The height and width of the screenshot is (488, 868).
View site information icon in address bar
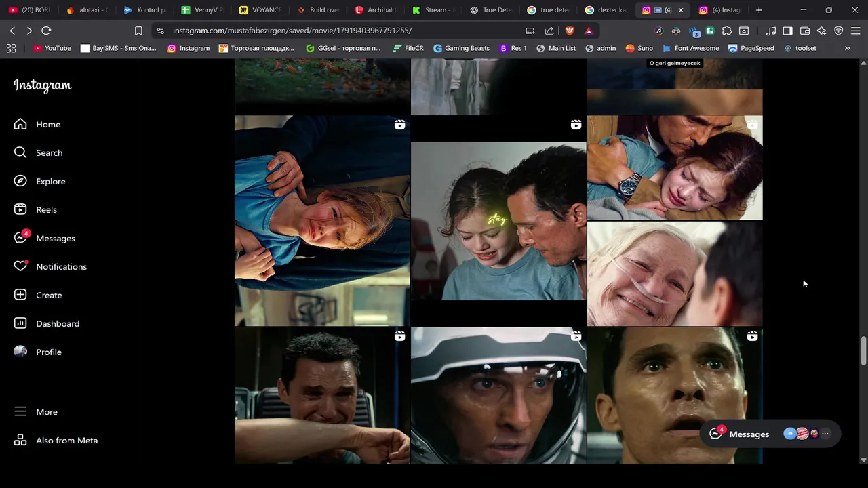(160, 30)
